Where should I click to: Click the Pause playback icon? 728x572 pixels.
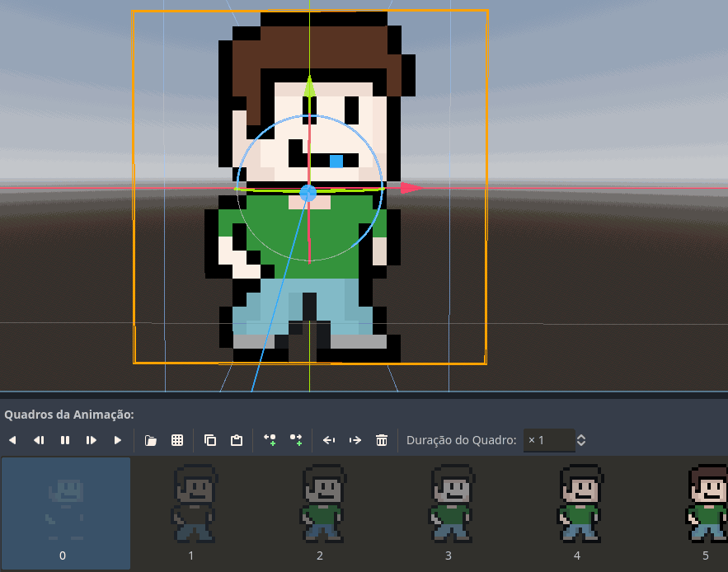65,440
